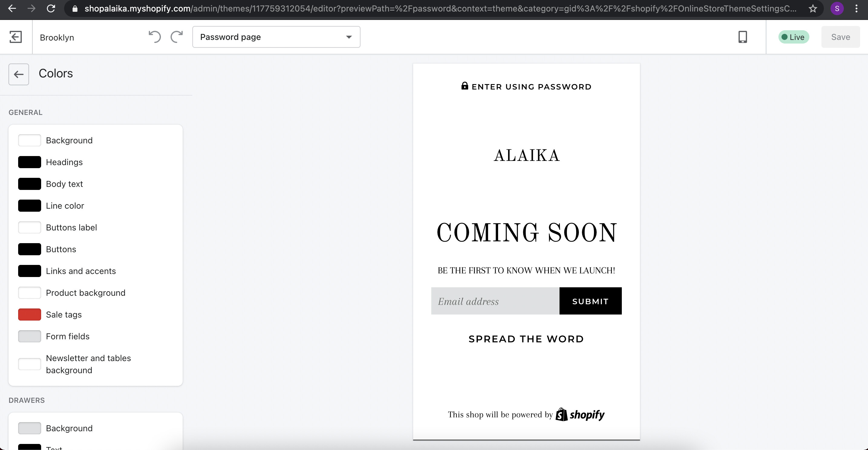
Task: Open the Links and accents swatch
Action: [x=30, y=271]
